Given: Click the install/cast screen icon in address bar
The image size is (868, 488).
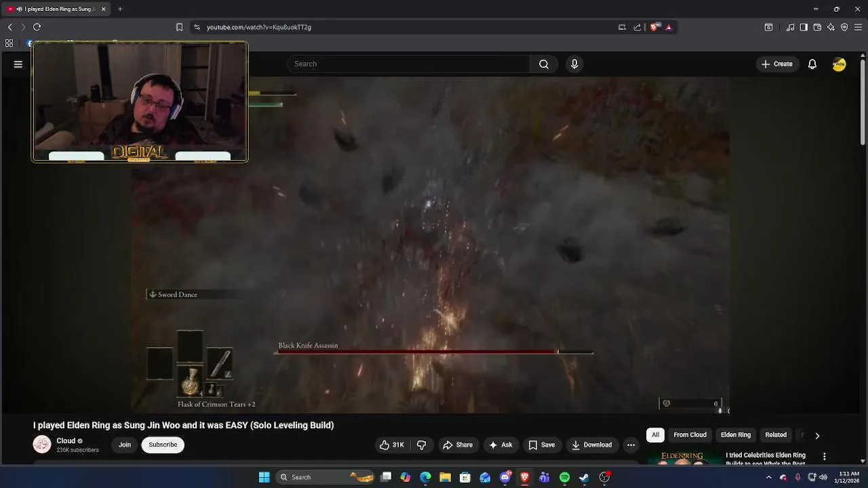Looking at the screenshot, I should (x=622, y=27).
